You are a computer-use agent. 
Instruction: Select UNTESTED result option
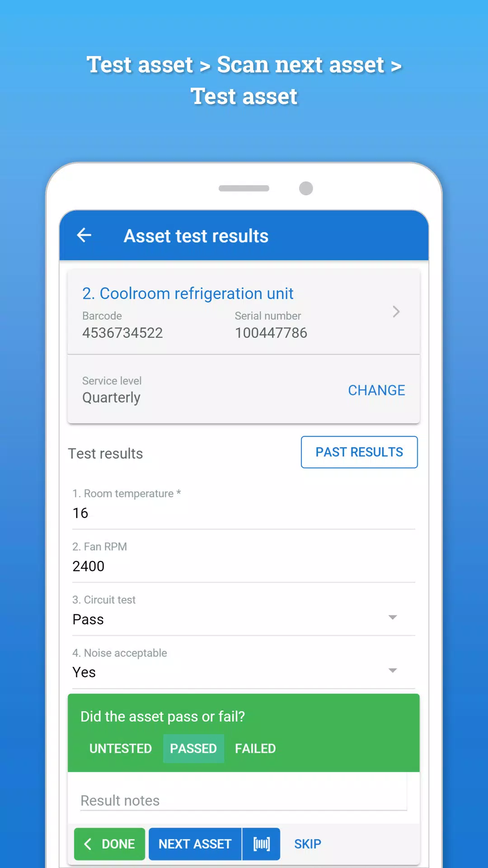pos(121,749)
